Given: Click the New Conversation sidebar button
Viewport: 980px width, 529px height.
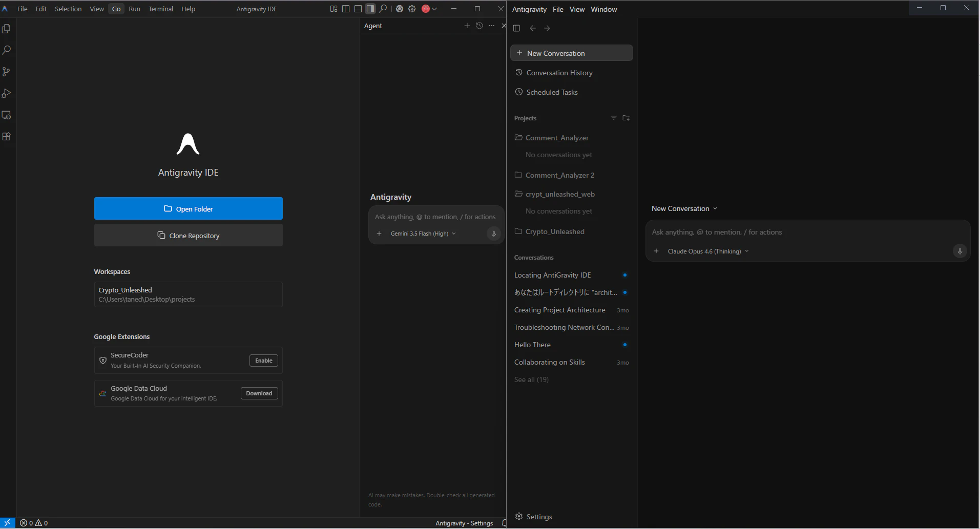Looking at the screenshot, I should point(572,53).
